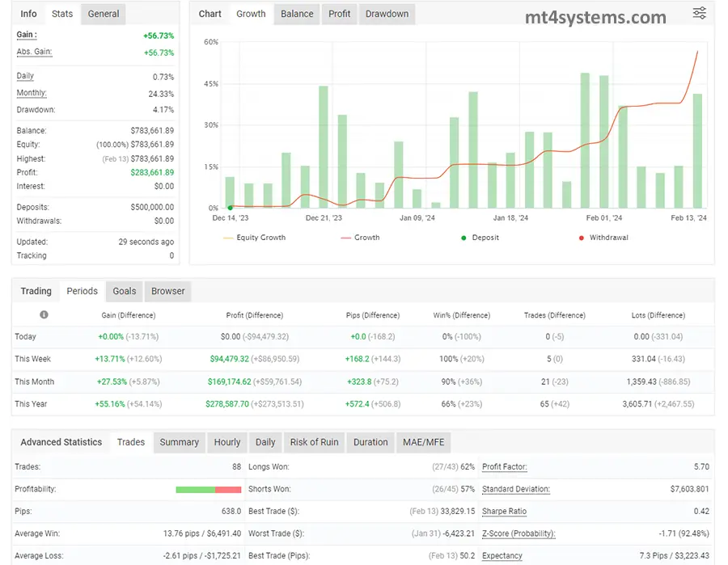Image resolution: width=728 pixels, height=565 pixels.
Task: Switch to the Stats tab
Action: point(62,14)
